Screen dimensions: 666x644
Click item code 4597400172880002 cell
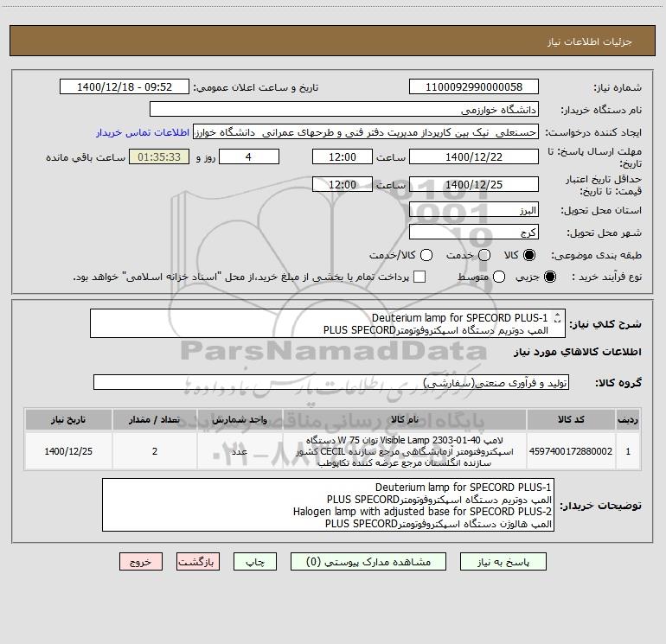(571, 451)
